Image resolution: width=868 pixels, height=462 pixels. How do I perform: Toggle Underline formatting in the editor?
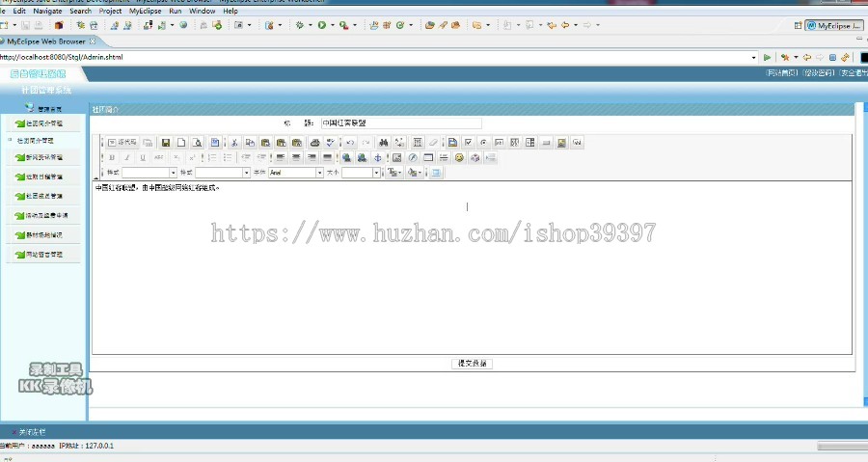tap(143, 157)
